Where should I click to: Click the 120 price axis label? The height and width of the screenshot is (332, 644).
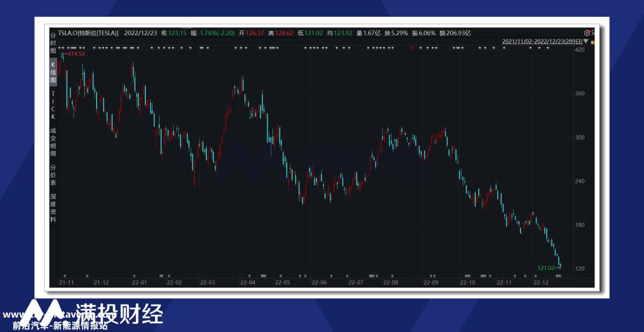580,269
